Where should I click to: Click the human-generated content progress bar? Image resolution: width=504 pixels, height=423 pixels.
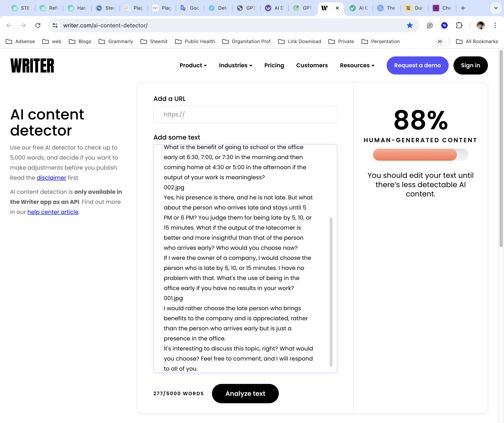[x=420, y=155]
